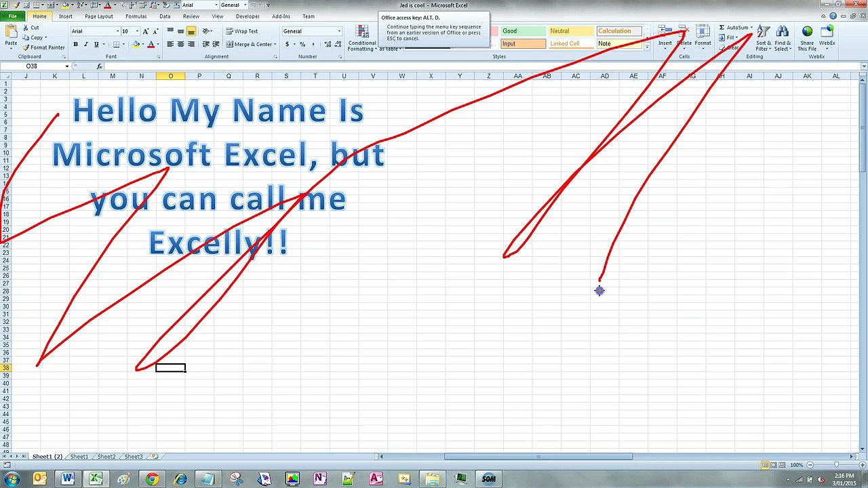The height and width of the screenshot is (488, 868).
Task: Expand the cell Styles gallery
Action: tap(647, 47)
